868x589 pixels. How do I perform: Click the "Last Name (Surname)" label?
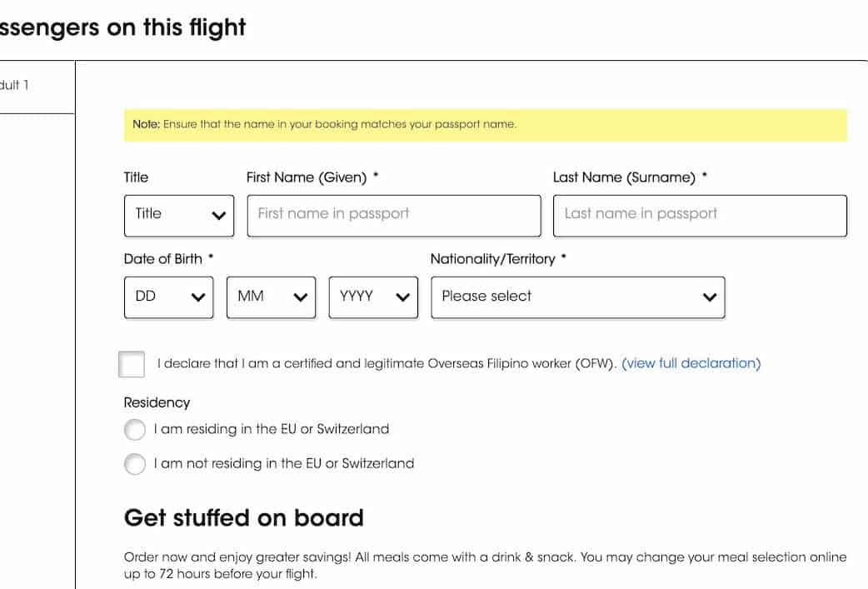click(x=624, y=177)
